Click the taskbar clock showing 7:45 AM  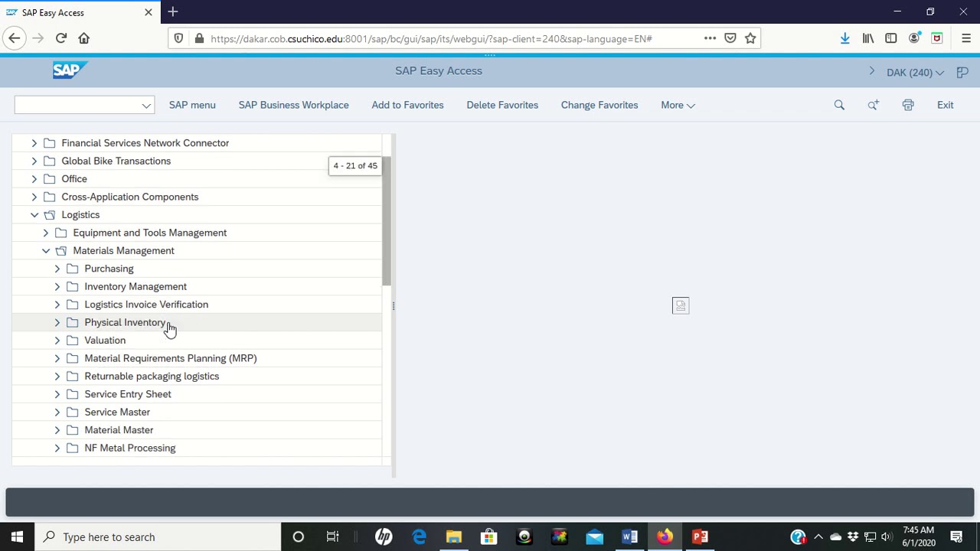[x=917, y=536]
